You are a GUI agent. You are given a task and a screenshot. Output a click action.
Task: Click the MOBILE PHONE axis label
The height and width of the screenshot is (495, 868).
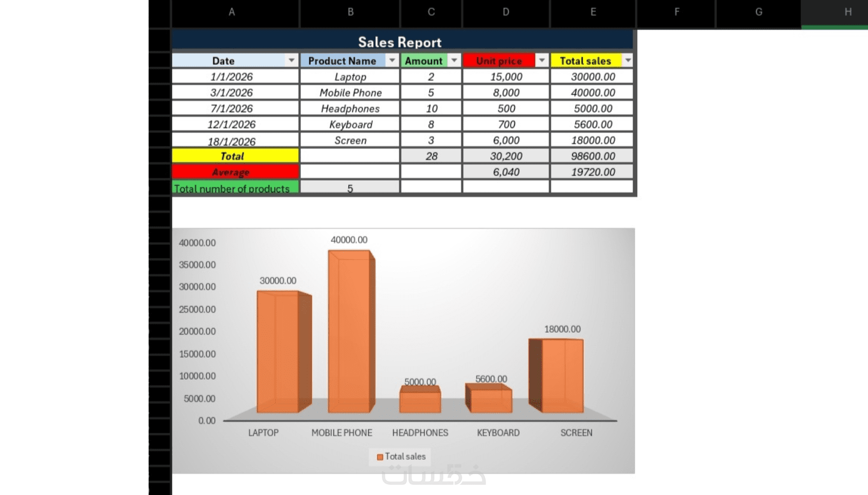coord(342,433)
